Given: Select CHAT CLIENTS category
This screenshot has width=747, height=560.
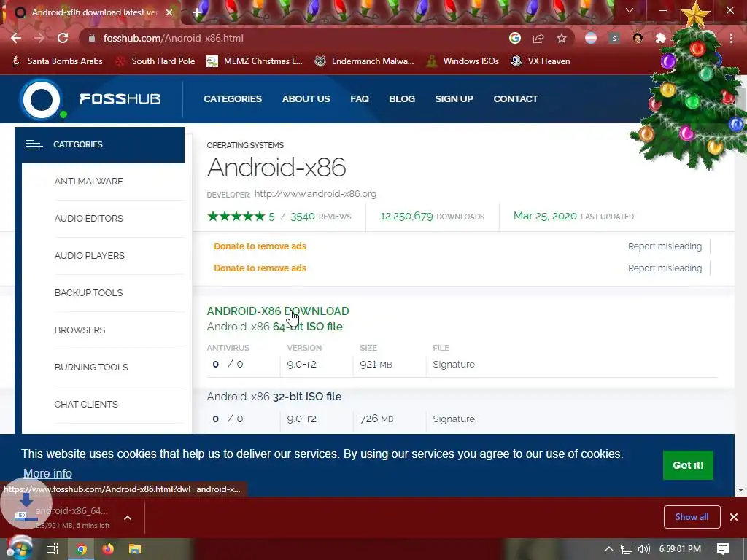Looking at the screenshot, I should (x=86, y=404).
